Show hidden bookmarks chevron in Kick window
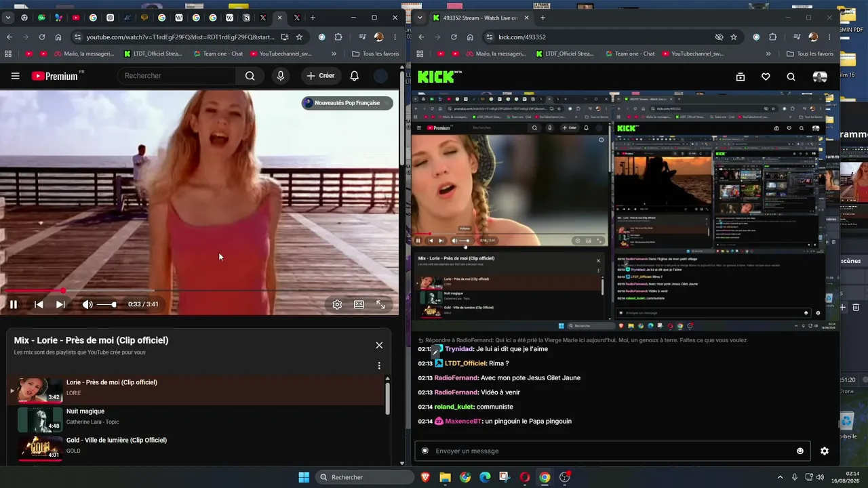This screenshot has width=868, height=488. click(x=768, y=54)
